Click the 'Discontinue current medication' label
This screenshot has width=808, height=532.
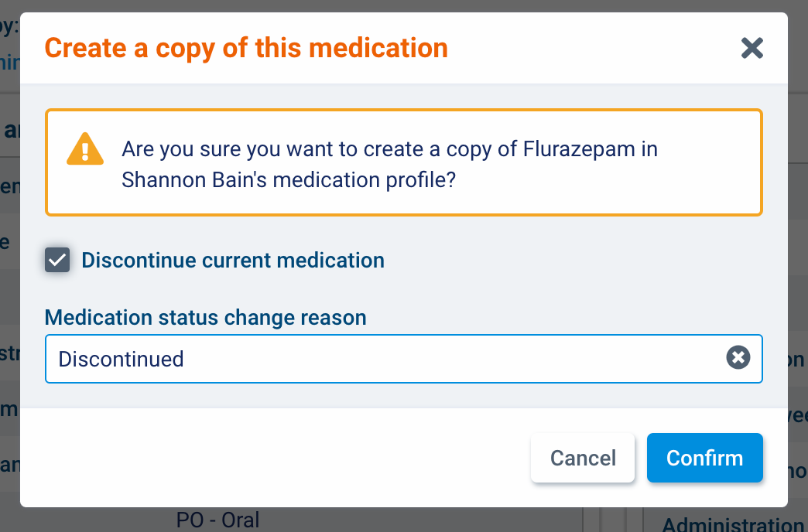click(233, 261)
